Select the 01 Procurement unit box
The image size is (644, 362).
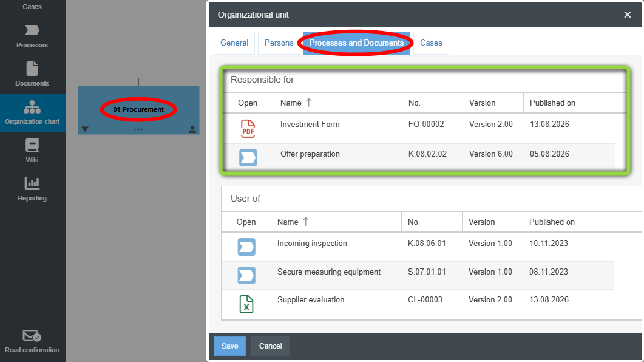[x=138, y=110]
